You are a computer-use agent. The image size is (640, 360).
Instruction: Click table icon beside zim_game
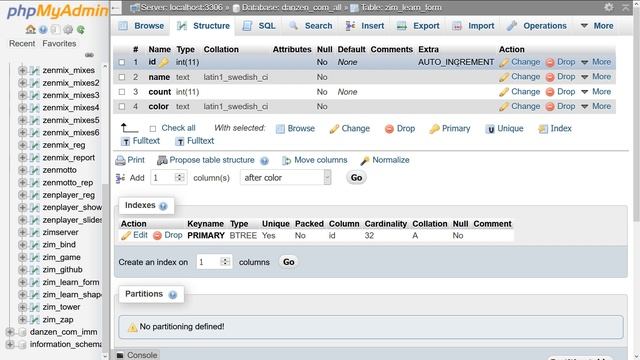tap(35, 258)
